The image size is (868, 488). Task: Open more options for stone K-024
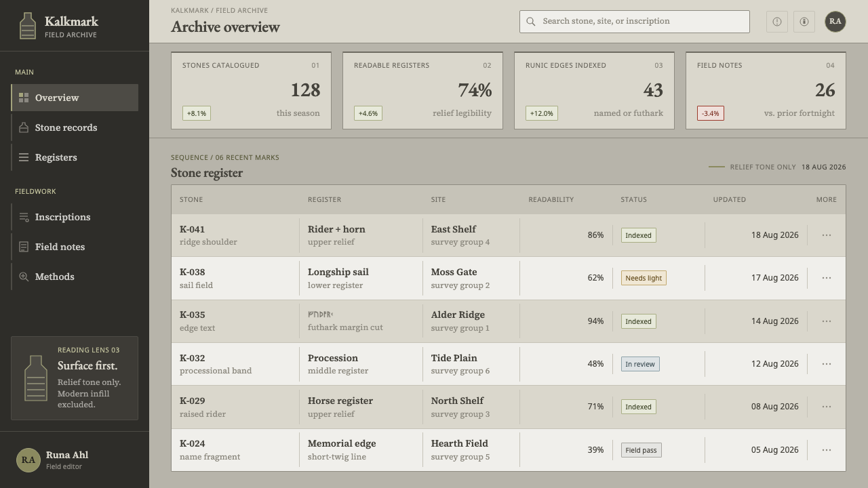tap(826, 450)
